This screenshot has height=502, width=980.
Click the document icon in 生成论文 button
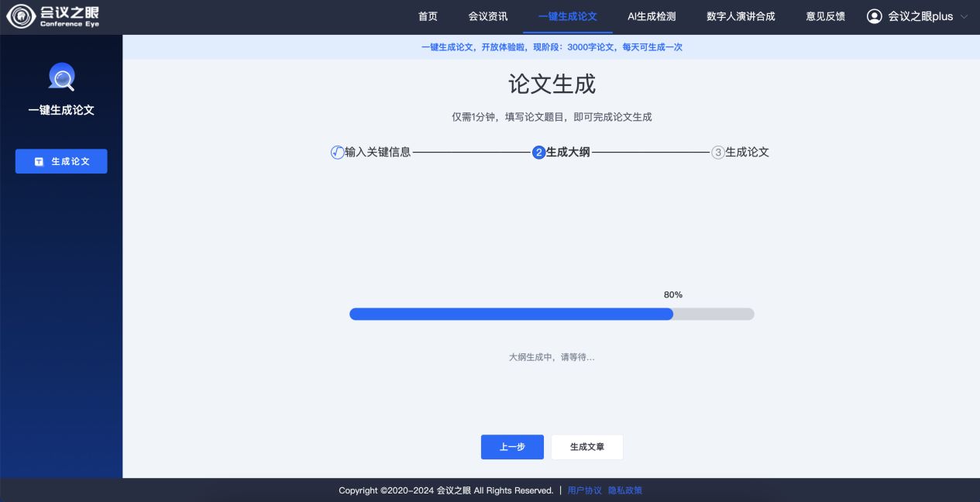(x=39, y=161)
